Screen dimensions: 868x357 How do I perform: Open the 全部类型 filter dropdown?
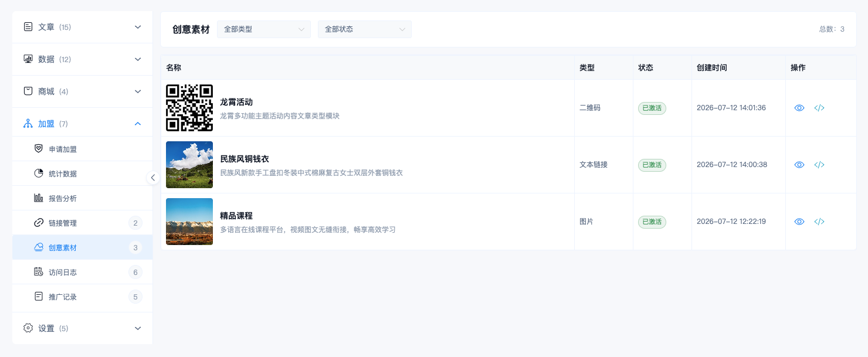pos(264,29)
